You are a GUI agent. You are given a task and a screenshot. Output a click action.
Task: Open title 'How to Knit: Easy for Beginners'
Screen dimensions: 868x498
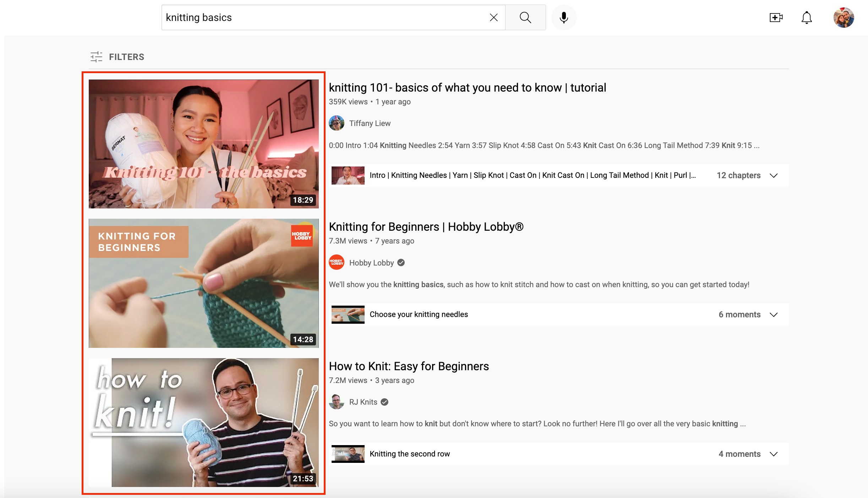point(409,366)
